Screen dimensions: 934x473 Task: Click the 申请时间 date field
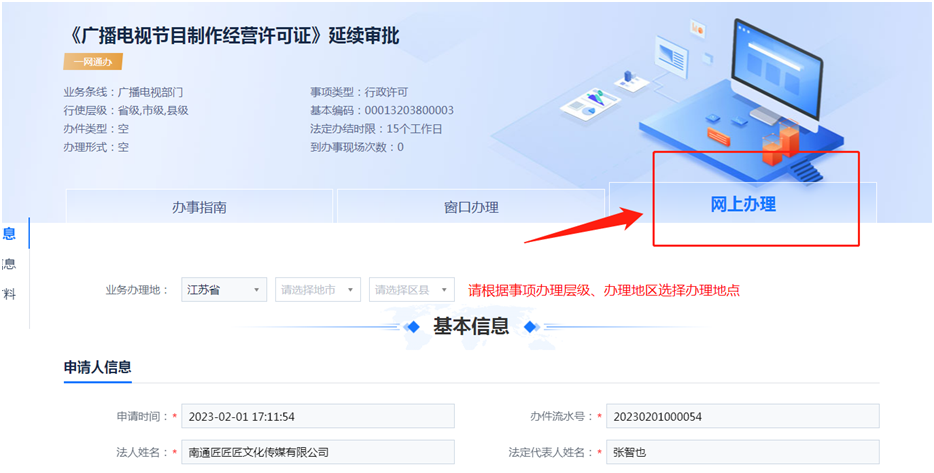(317, 416)
